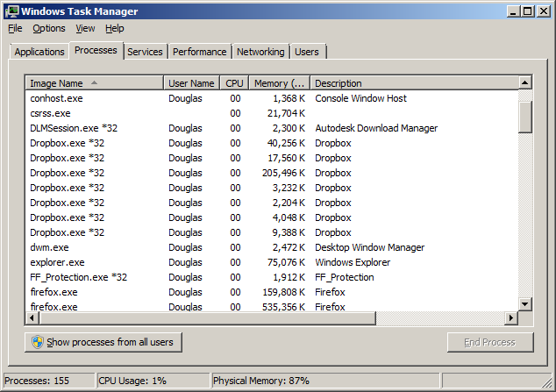Select the explorer.exe process row
The image size is (556, 392).
[x=57, y=262]
